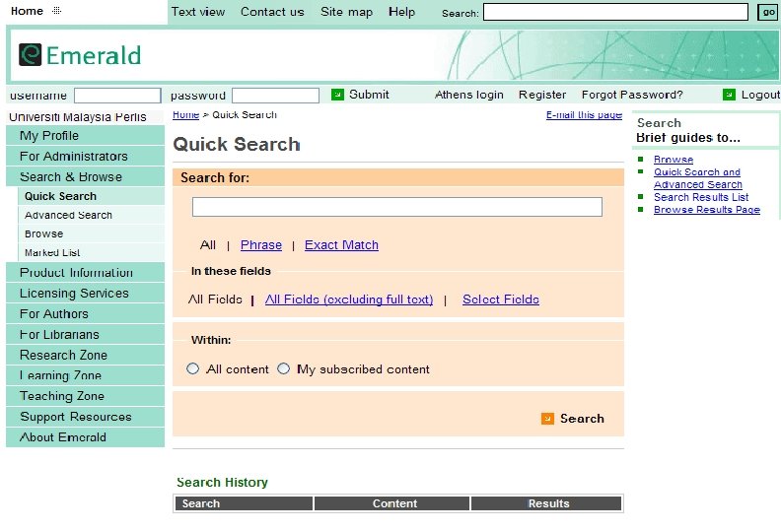This screenshot has width=781, height=532.
Task: Open Support Resources section
Action: click(85, 417)
